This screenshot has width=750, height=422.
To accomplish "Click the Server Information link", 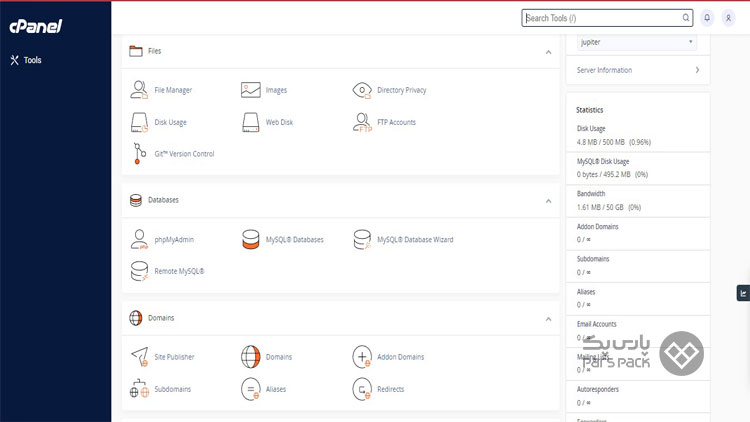I will point(604,70).
